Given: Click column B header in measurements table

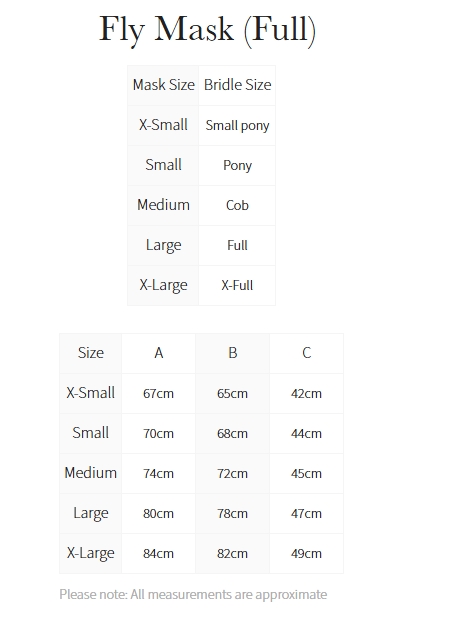Looking at the screenshot, I should pos(232,353).
